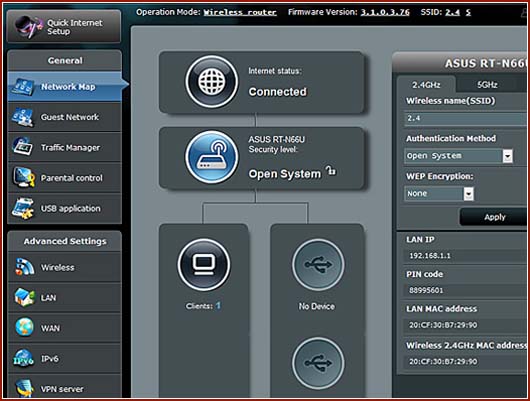Open the WEP Encryption dropdown

439,194
